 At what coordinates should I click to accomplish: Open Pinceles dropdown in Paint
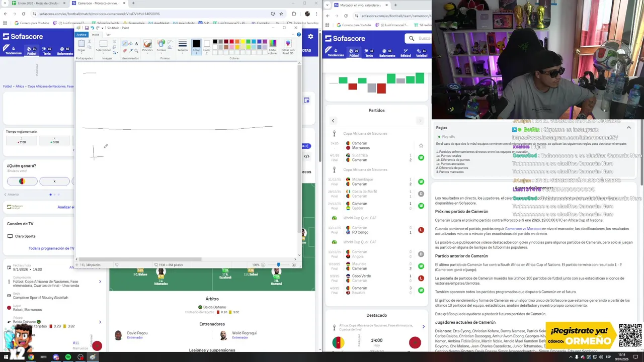(147, 51)
